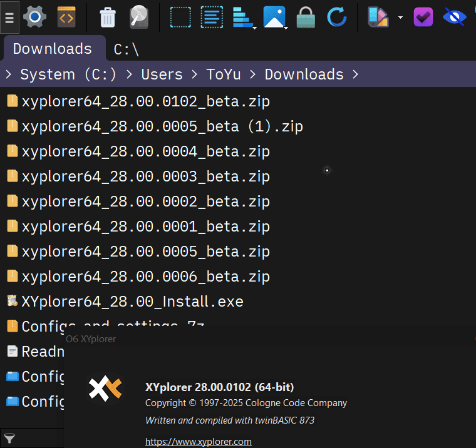Click the archive icon of Configs 7z file
Viewport: 476px width, 448px height.
pyautogui.click(x=12, y=326)
